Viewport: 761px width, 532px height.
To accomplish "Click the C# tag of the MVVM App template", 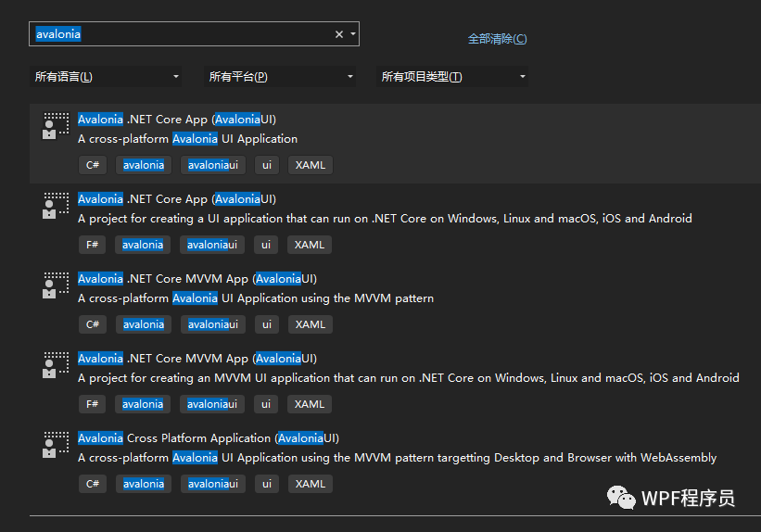I will (x=92, y=324).
